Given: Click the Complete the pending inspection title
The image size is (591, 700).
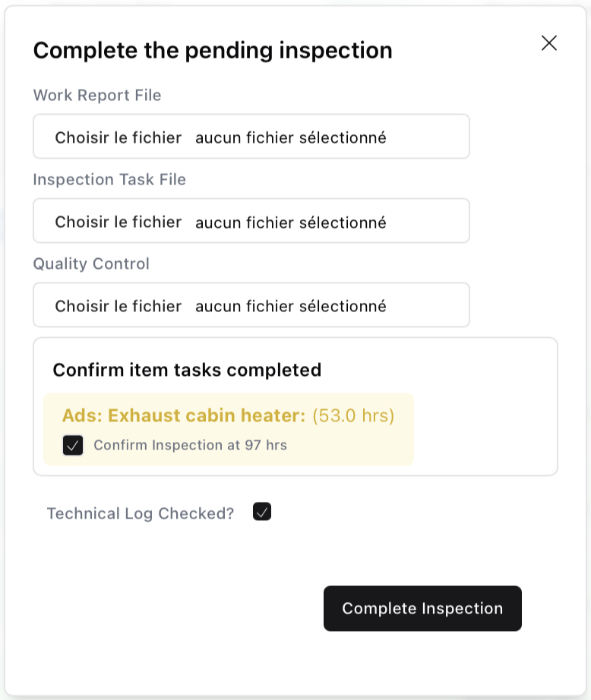Looking at the screenshot, I should pos(212,50).
